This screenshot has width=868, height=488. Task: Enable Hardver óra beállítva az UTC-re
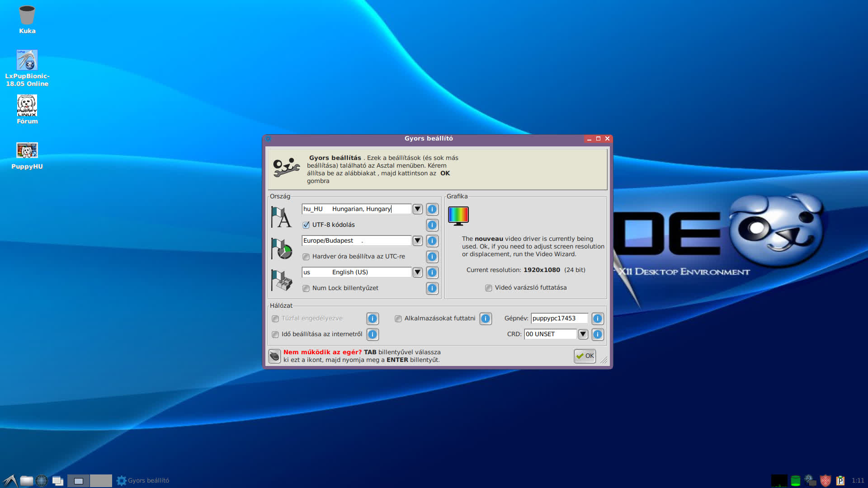(306, 257)
